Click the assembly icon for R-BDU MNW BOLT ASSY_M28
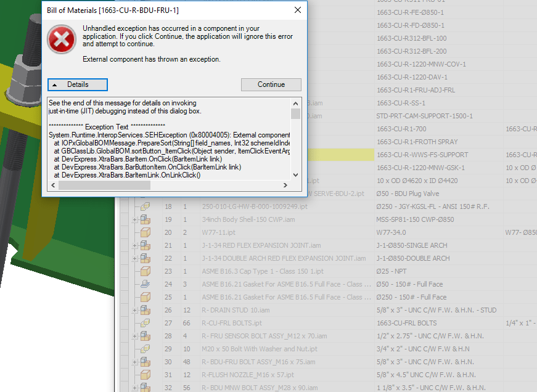The image size is (537, 392). coord(145,387)
